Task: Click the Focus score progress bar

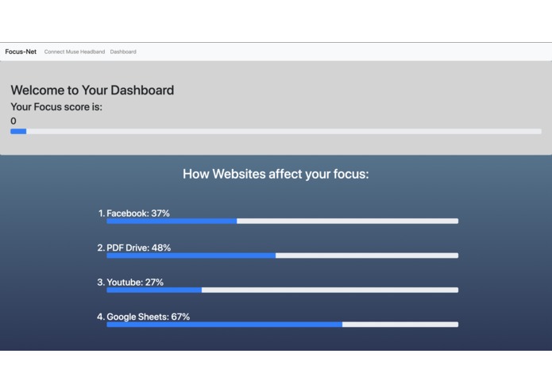Action: [276, 132]
